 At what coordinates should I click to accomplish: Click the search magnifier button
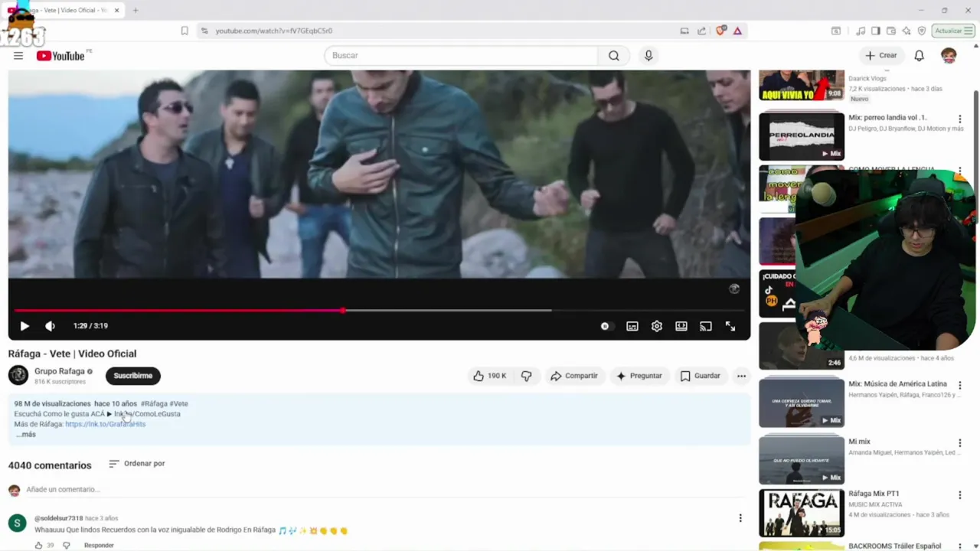click(x=614, y=56)
